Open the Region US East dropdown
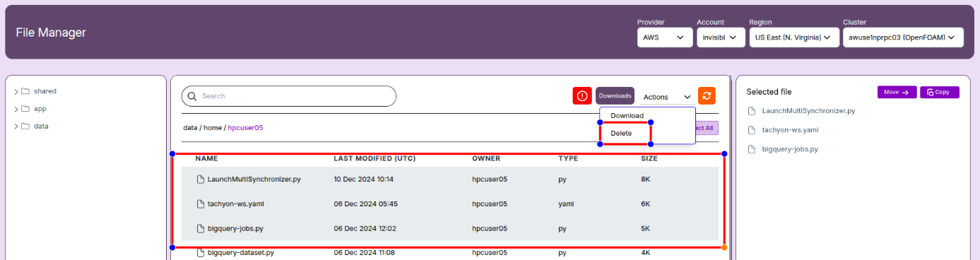980x260 pixels. coord(794,37)
